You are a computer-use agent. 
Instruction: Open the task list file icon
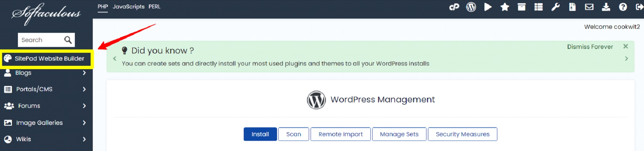pyautogui.click(x=572, y=7)
